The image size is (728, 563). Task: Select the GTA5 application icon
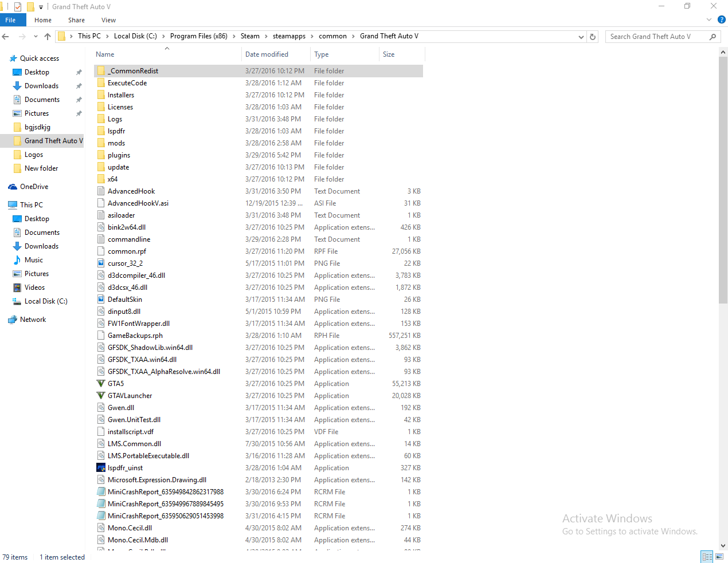[x=101, y=384]
